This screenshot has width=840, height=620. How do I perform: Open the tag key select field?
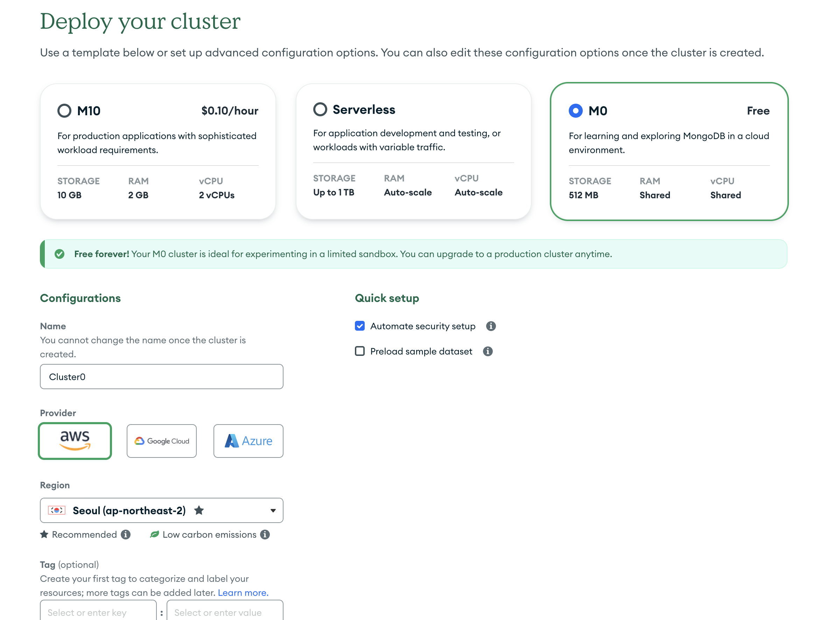(x=98, y=612)
